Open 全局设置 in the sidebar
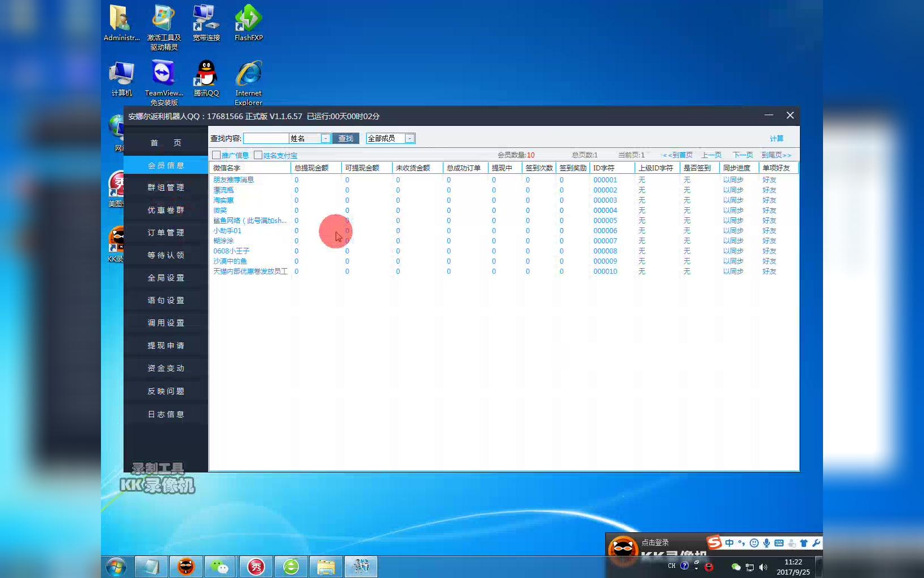Viewport: 924px width, 578px height. [x=166, y=278]
